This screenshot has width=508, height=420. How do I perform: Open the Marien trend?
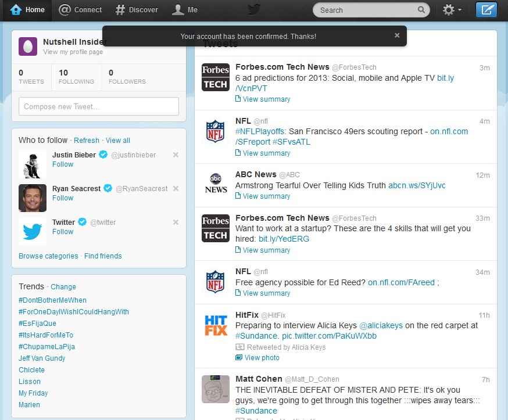pyautogui.click(x=29, y=405)
